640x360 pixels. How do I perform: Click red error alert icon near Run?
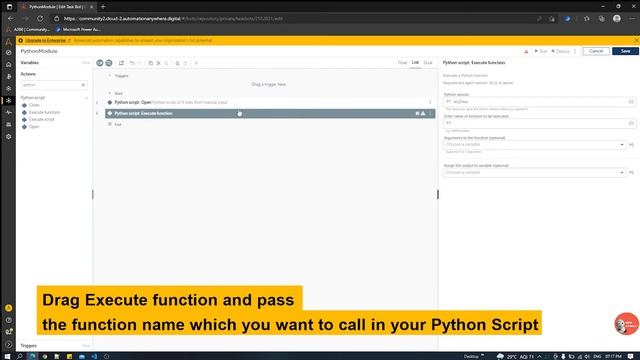[526, 51]
